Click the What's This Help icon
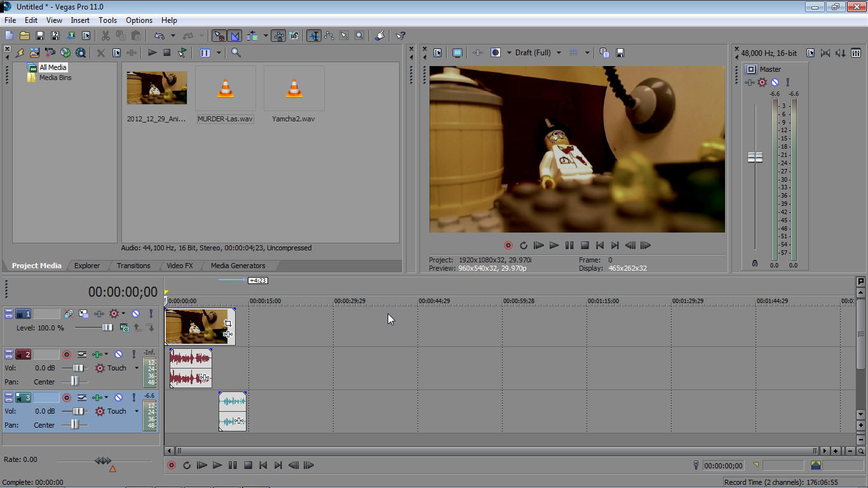The image size is (868, 488). click(401, 36)
